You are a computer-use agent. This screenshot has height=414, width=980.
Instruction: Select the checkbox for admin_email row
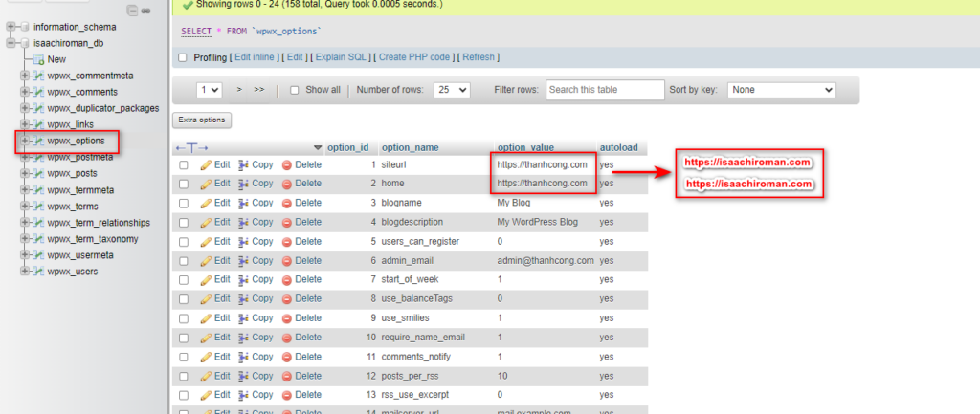point(184,261)
